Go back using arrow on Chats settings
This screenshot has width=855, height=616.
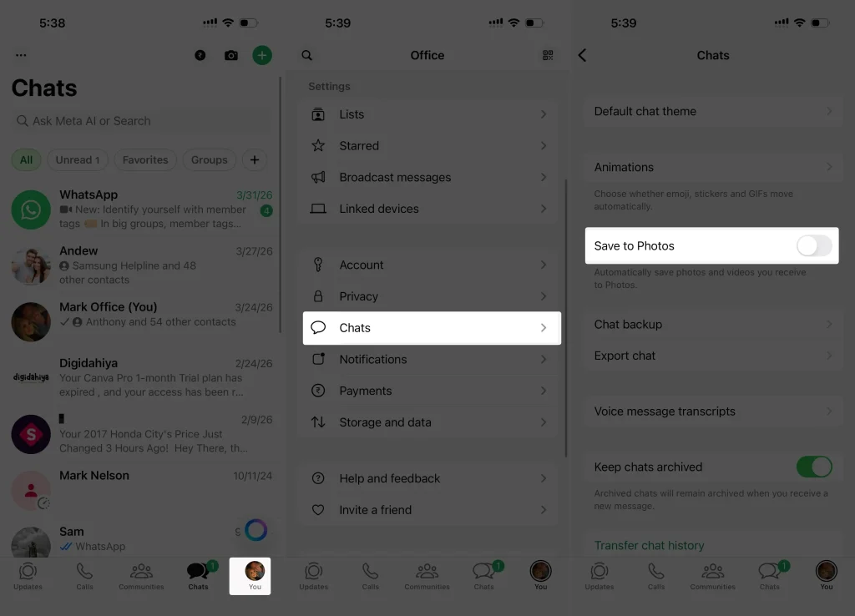coord(582,55)
